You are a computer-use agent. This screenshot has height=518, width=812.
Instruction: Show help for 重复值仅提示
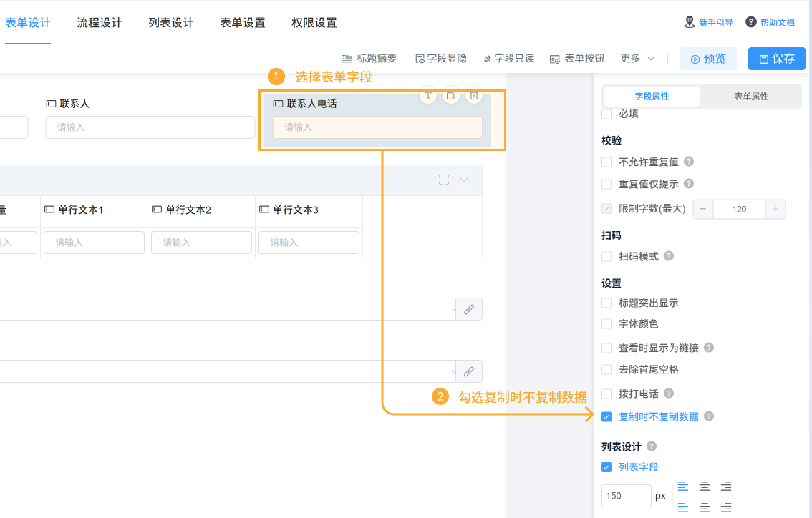click(689, 184)
